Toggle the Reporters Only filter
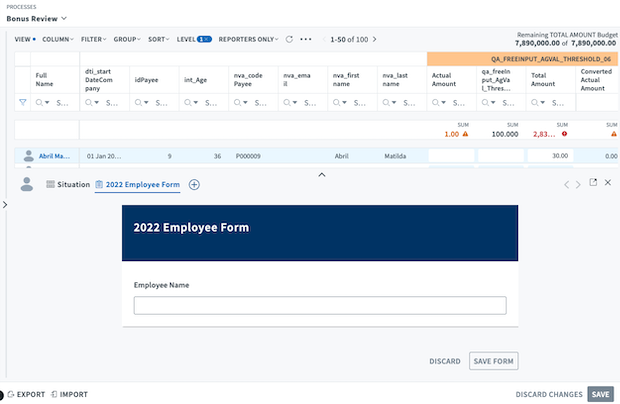 [248, 39]
